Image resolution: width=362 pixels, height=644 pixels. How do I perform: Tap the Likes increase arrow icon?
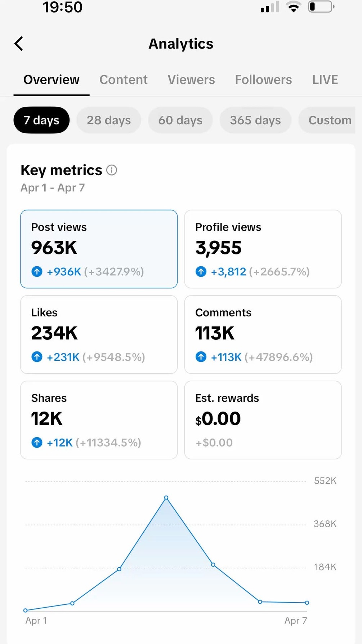(x=37, y=357)
